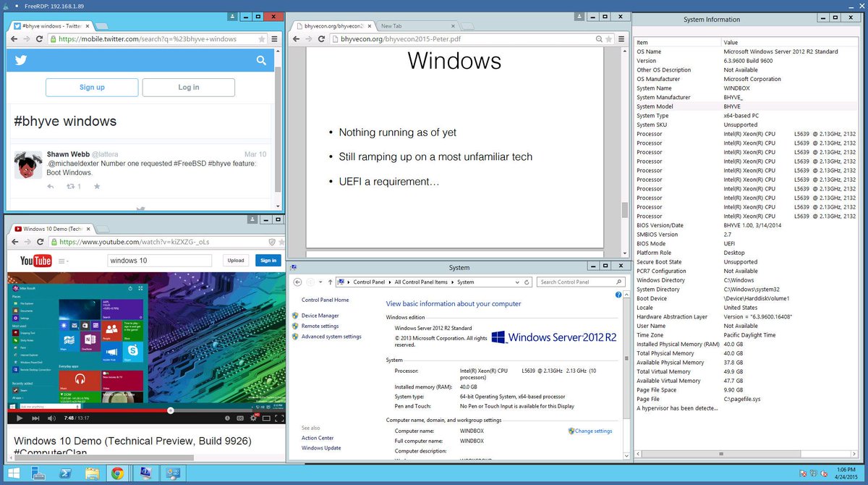Toggle closed captions in YouTube player

(241, 418)
